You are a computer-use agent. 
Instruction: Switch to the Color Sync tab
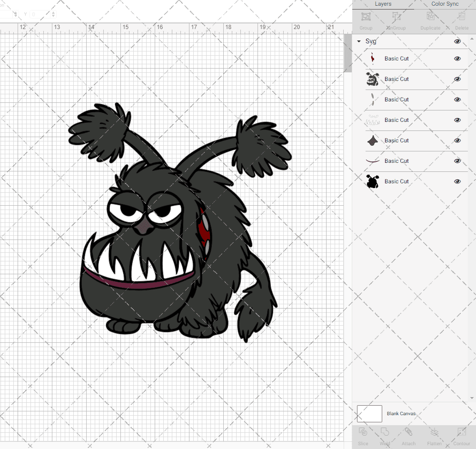(x=445, y=4)
